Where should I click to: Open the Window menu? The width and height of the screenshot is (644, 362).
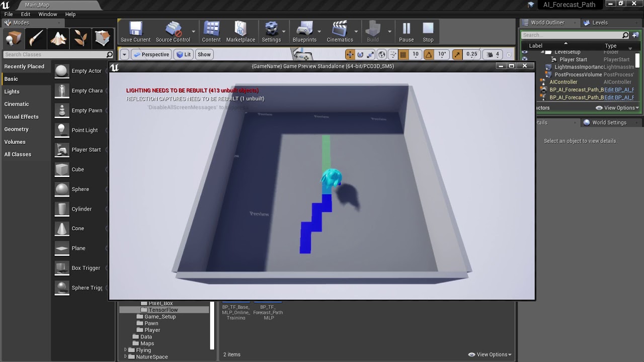point(48,14)
